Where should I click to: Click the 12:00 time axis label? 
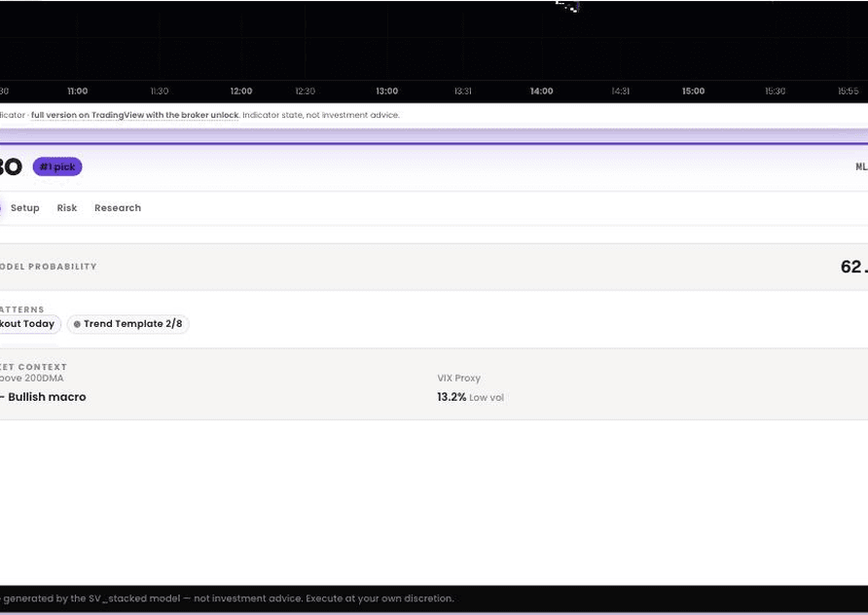click(240, 90)
